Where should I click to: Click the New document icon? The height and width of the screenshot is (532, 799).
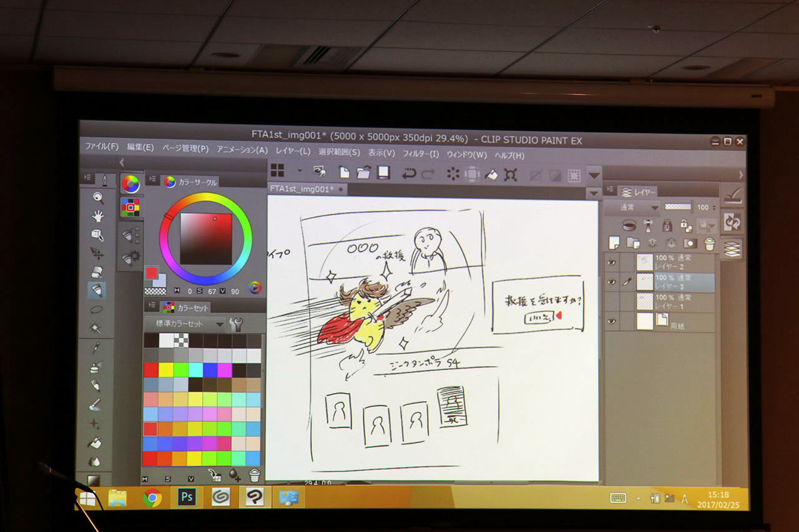tap(344, 172)
